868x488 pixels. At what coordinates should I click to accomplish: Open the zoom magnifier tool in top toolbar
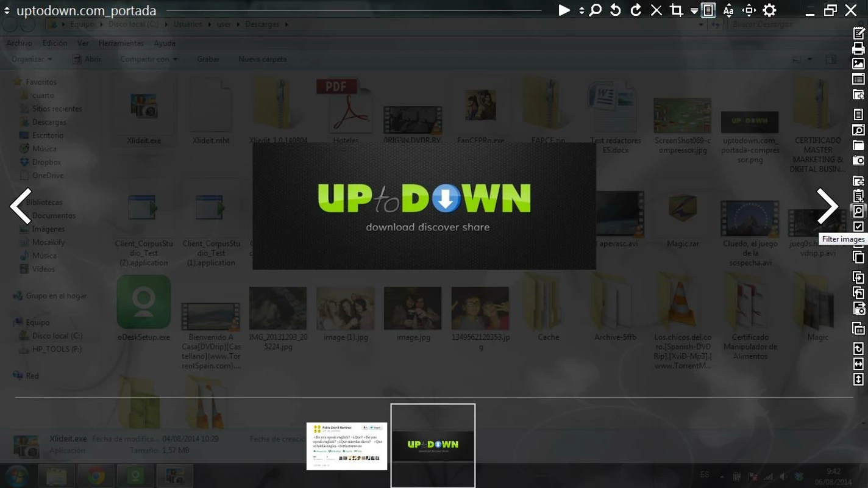(596, 10)
